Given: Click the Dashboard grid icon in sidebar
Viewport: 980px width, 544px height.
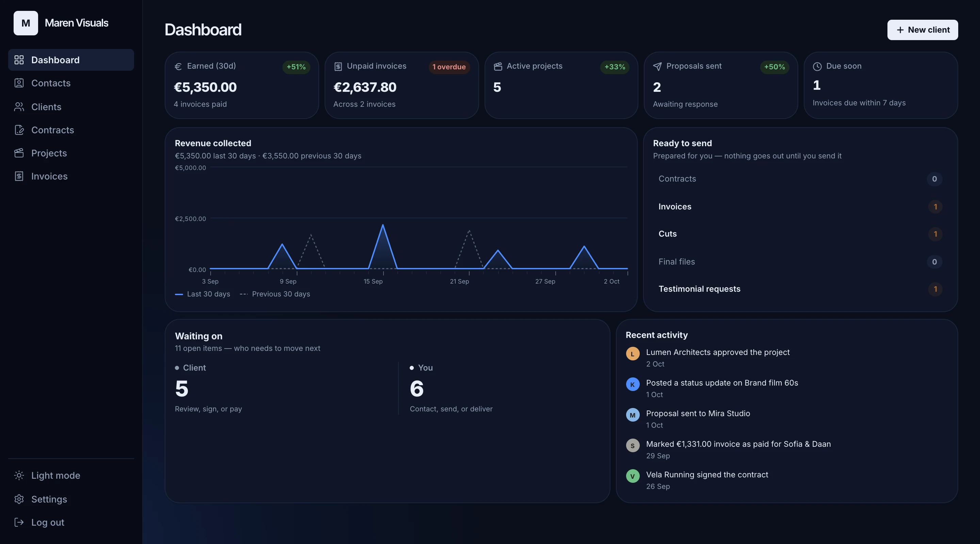Looking at the screenshot, I should (19, 60).
